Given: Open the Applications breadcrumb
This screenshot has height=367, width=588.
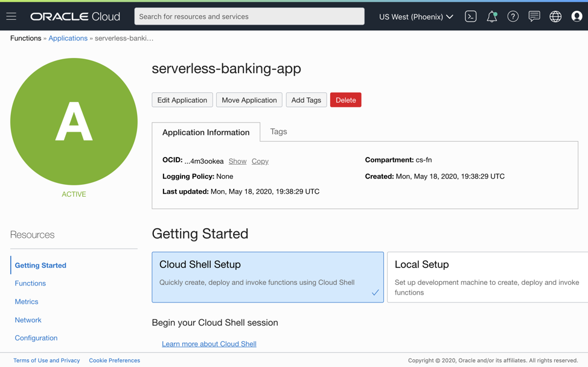Looking at the screenshot, I should (x=68, y=38).
